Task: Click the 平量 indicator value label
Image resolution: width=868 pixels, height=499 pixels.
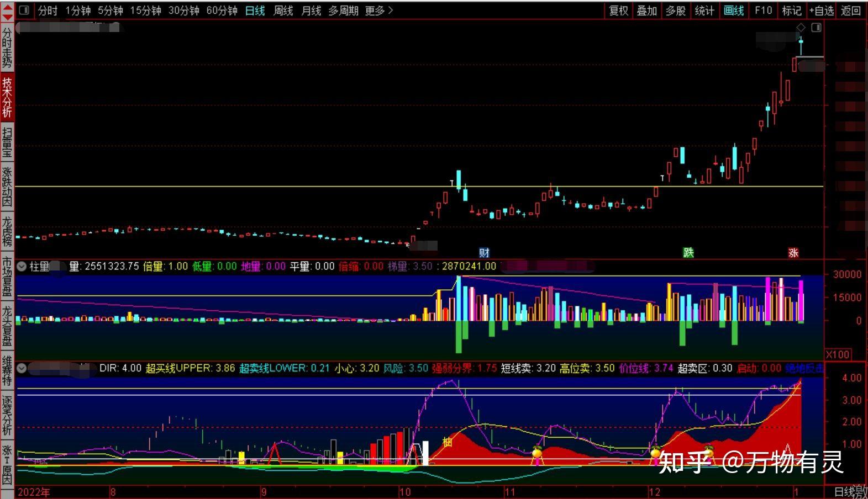Action: tap(312, 267)
